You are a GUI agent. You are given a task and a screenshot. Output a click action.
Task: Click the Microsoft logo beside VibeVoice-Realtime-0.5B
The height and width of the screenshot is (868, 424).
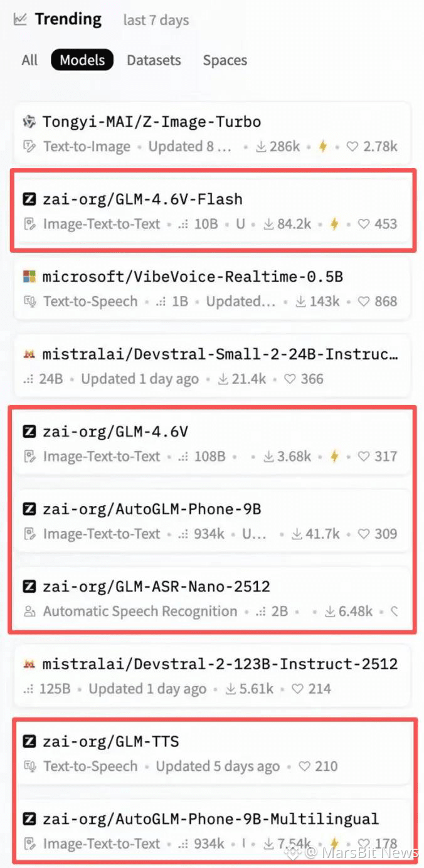29,277
